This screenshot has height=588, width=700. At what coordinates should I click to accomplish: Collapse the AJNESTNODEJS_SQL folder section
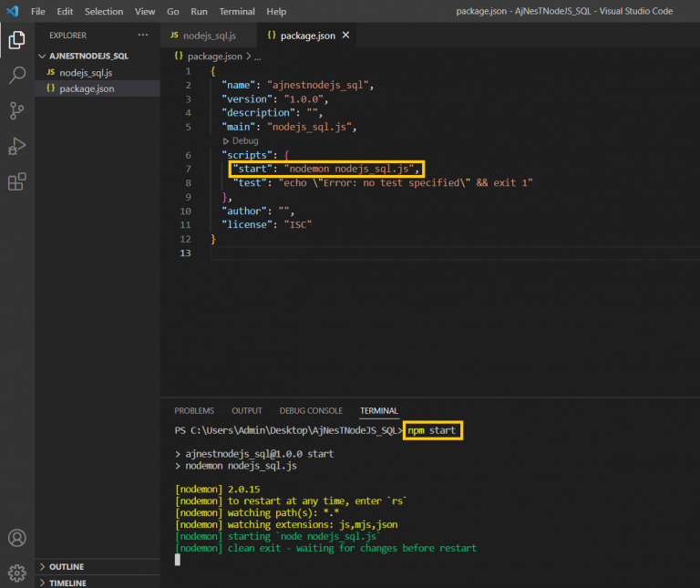82,56
